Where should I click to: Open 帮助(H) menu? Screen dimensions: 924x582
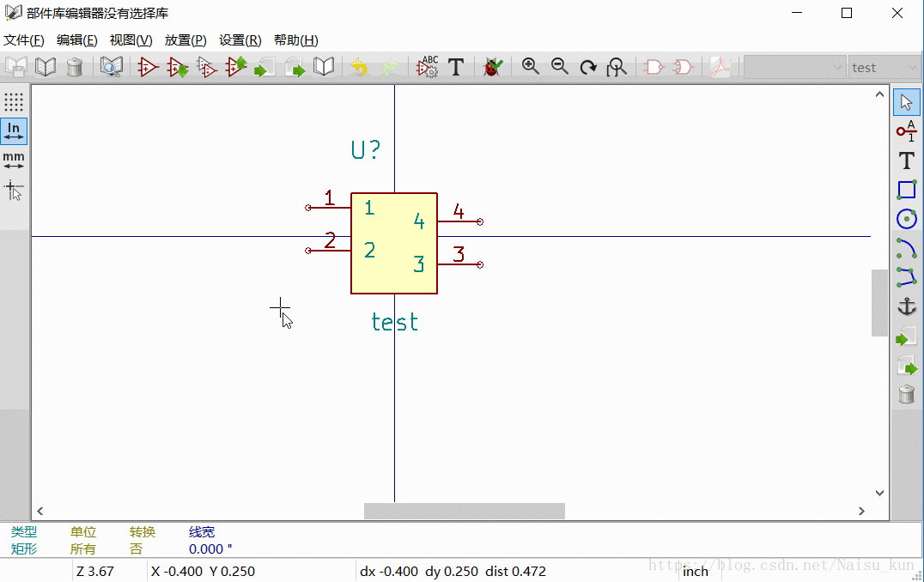click(x=295, y=40)
